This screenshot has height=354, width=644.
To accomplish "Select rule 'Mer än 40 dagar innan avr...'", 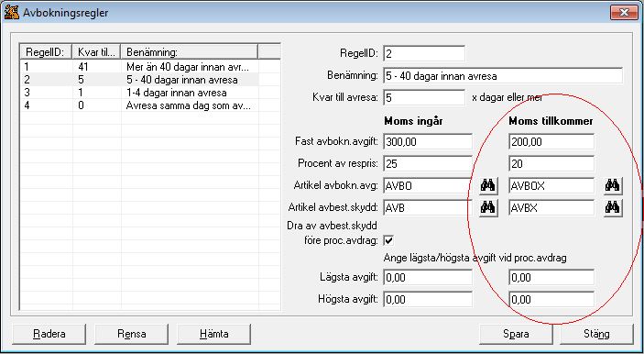I will (x=139, y=67).
